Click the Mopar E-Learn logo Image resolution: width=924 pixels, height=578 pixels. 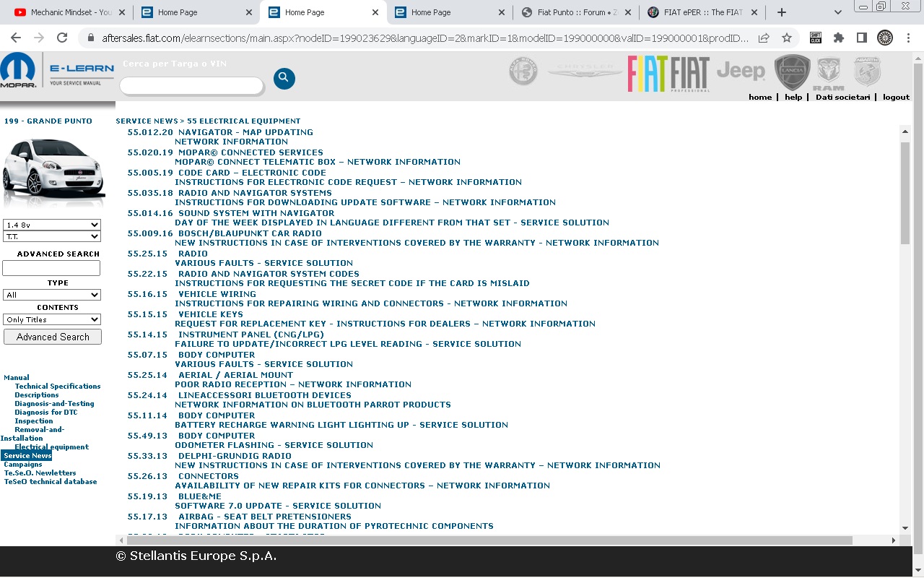(x=58, y=72)
